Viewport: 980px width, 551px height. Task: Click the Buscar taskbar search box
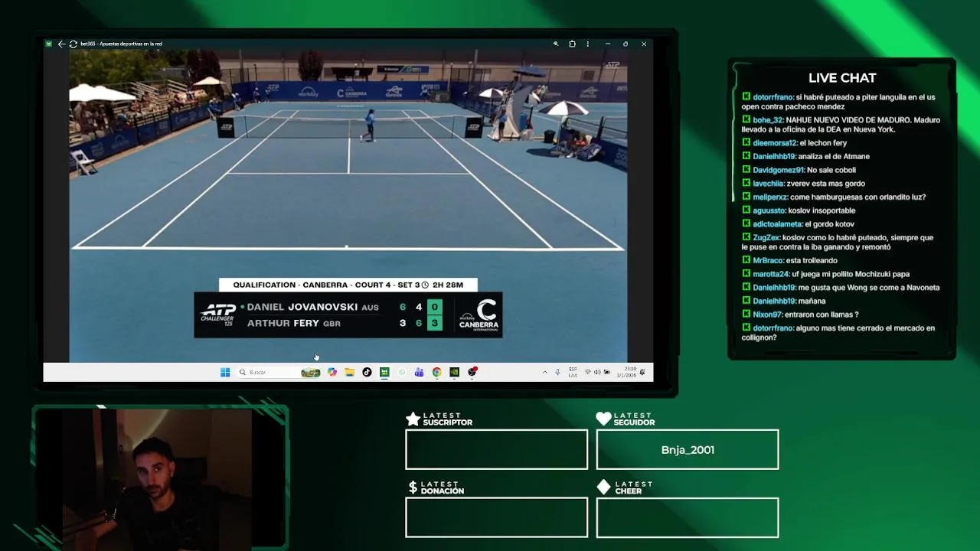279,373
